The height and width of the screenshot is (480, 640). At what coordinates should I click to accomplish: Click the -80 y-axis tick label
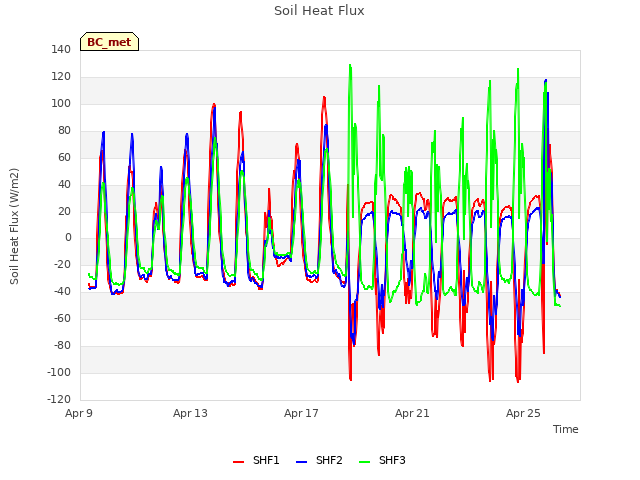pos(62,345)
